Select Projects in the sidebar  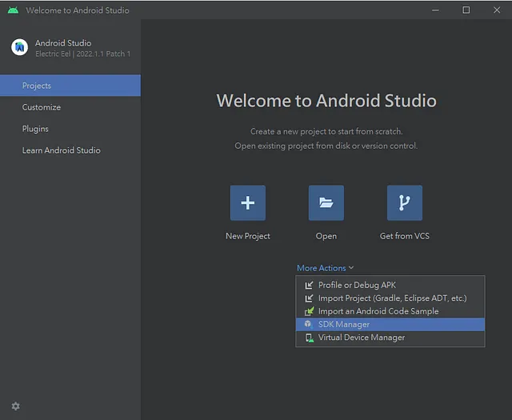(x=70, y=86)
